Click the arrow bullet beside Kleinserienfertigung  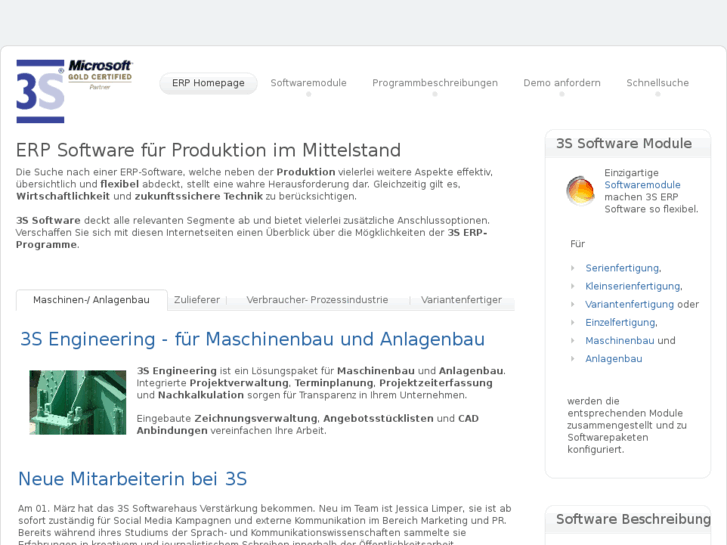[x=573, y=286]
